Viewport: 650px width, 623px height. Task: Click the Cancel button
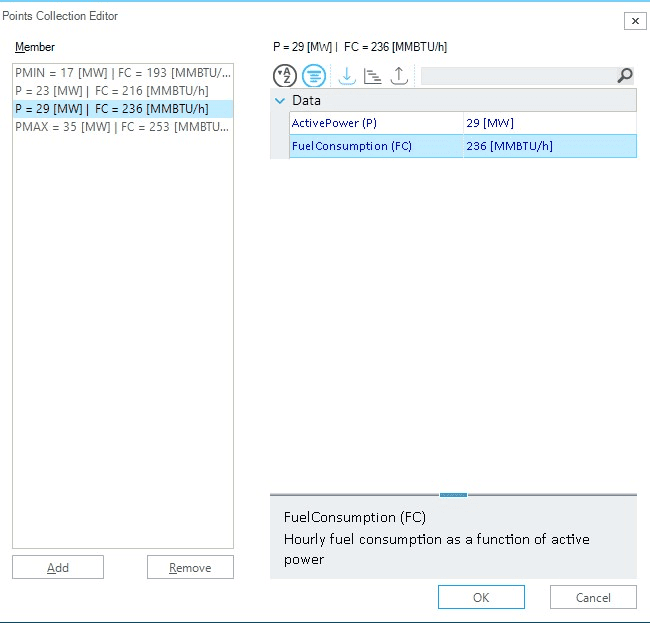tap(593, 597)
